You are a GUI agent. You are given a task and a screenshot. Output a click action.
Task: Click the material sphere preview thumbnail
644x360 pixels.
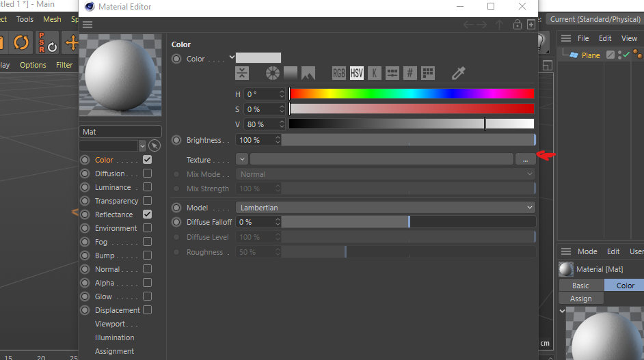tap(120, 75)
